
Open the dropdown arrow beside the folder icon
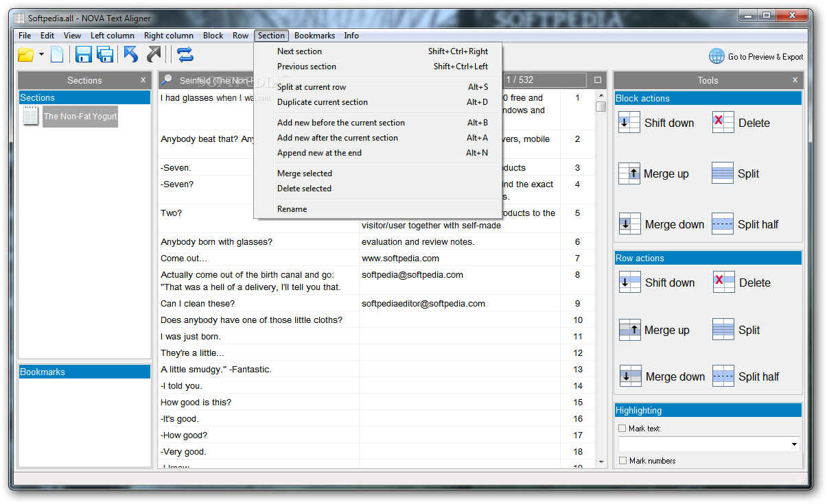tap(41, 55)
